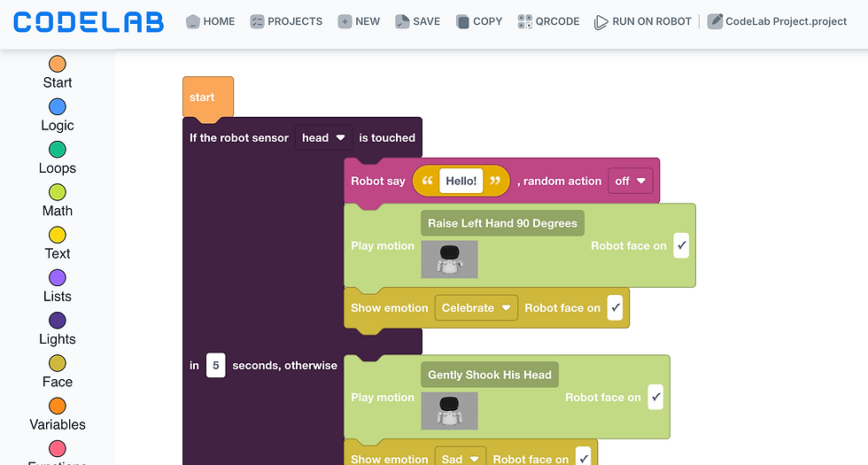This screenshot has width=868, height=465.
Task: Open the Math category label
Action: (x=58, y=211)
